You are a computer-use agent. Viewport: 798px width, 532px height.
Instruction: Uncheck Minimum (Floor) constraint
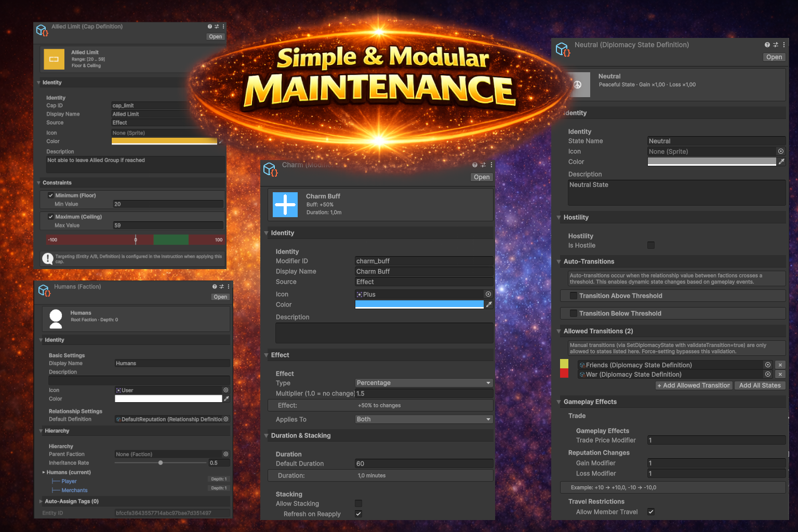click(x=50, y=195)
